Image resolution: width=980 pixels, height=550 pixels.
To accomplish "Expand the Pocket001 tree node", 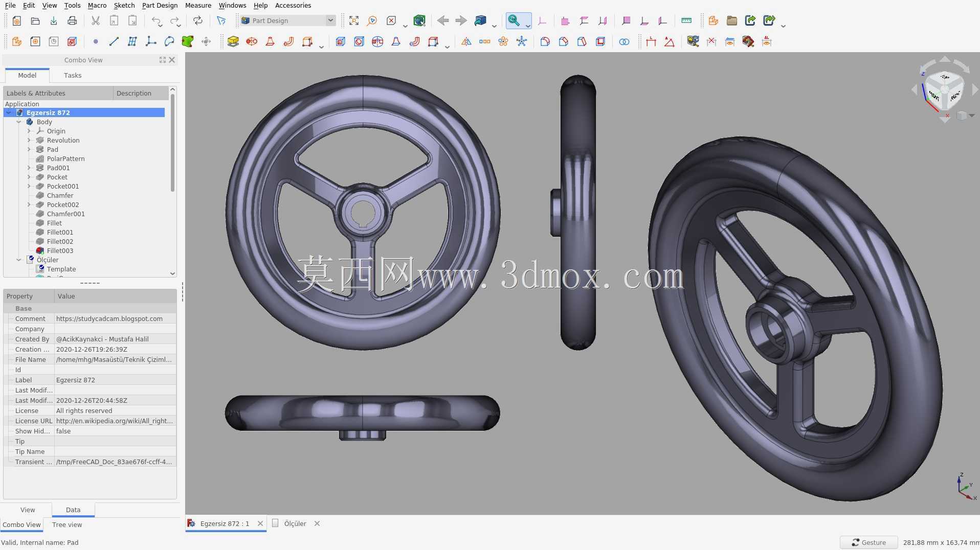I will click(x=29, y=186).
